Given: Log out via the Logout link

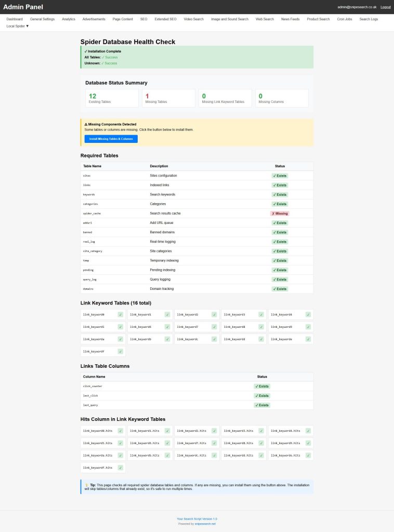Looking at the screenshot, I should [385, 7].
